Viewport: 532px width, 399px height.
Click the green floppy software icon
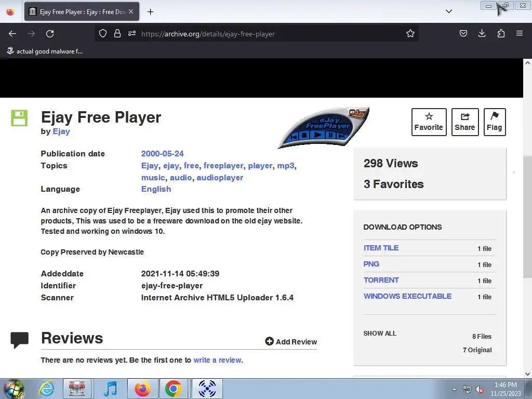click(x=19, y=118)
